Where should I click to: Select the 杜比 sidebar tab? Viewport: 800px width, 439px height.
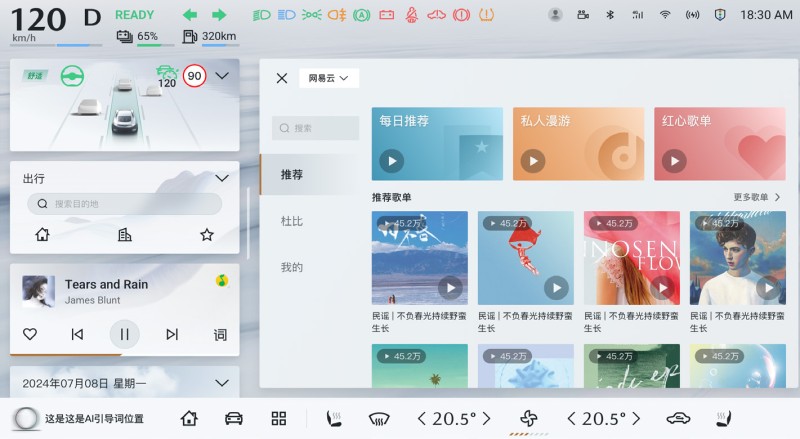[292, 221]
